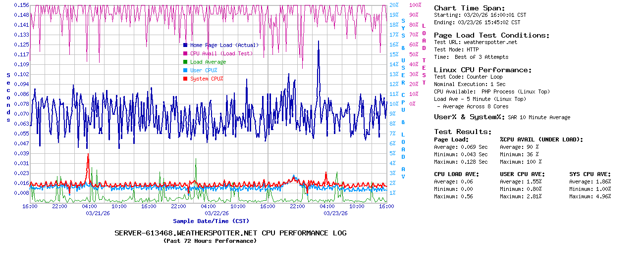
Task: Click the CPU PERFORMANCE LOG chart title
Action: (230, 233)
